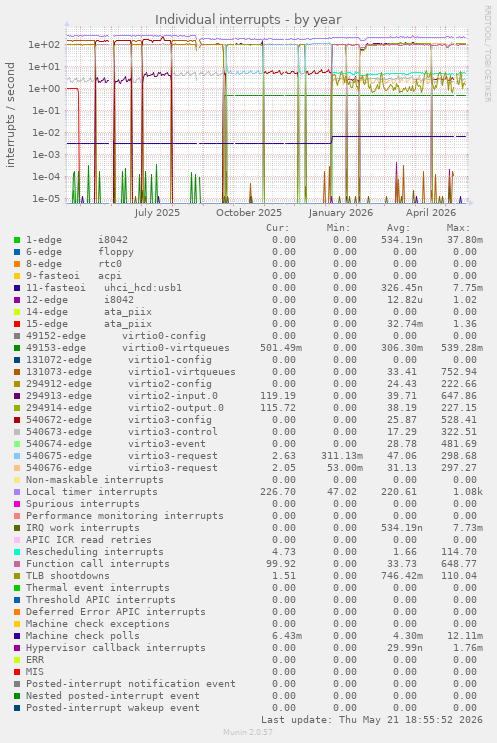Image resolution: width=497 pixels, height=743 pixels.
Task: Click the purple Local timer interrupts swatch
Action: tap(17, 492)
